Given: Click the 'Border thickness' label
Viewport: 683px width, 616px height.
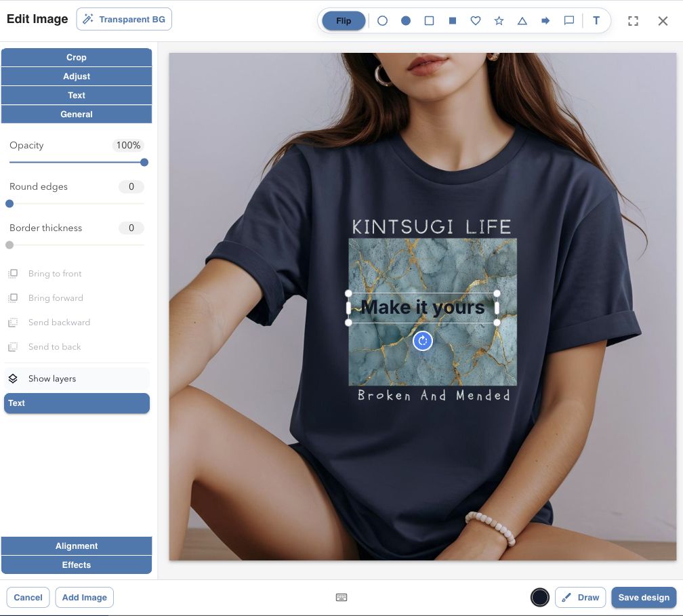Looking at the screenshot, I should [46, 228].
